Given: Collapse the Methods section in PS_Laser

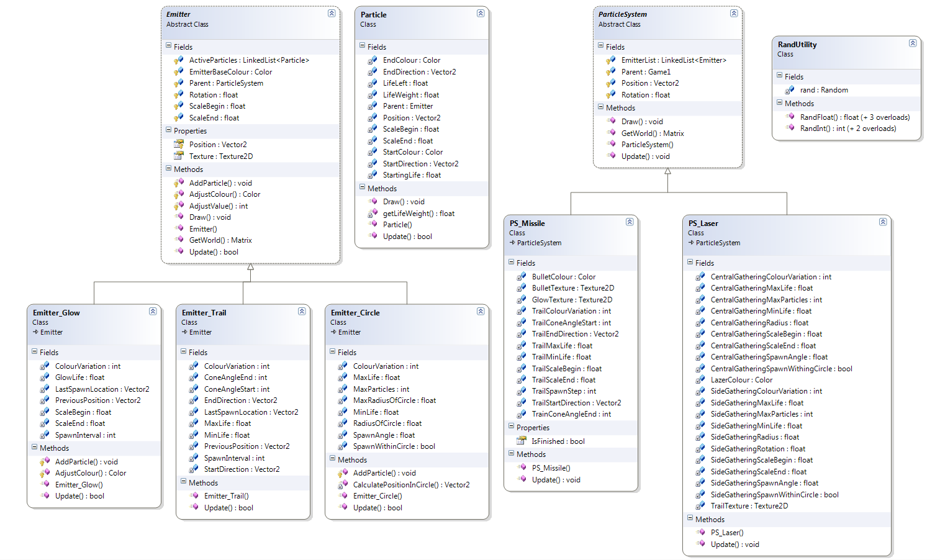Looking at the screenshot, I should pyautogui.click(x=690, y=518).
